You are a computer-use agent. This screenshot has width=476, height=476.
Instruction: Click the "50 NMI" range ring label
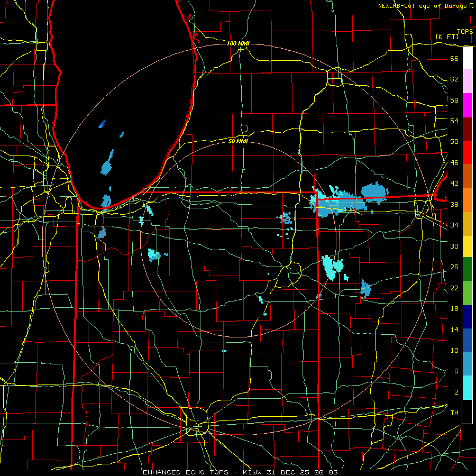[x=238, y=141]
